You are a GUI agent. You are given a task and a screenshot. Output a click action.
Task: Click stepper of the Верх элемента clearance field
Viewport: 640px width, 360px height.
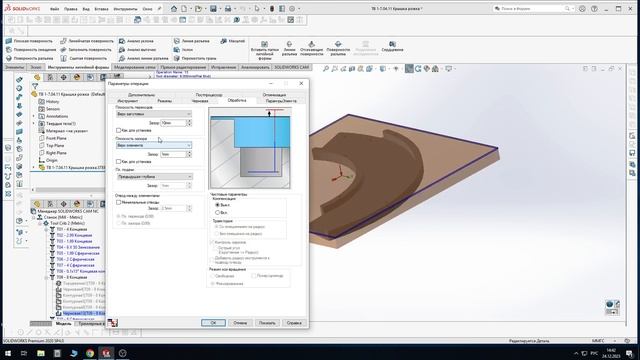coord(189,154)
